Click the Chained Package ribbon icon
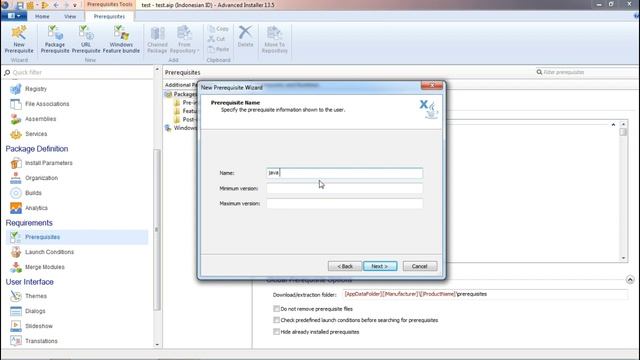The width and height of the screenshot is (640, 360). pyautogui.click(x=158, y=39)
